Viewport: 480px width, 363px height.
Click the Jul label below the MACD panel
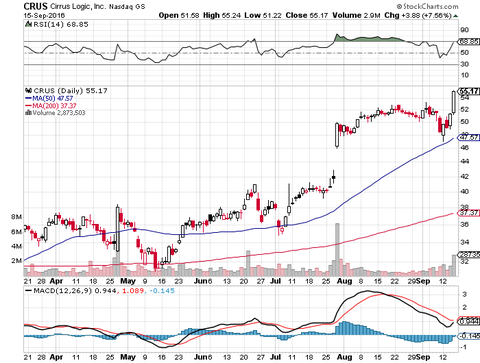(275, 357)
